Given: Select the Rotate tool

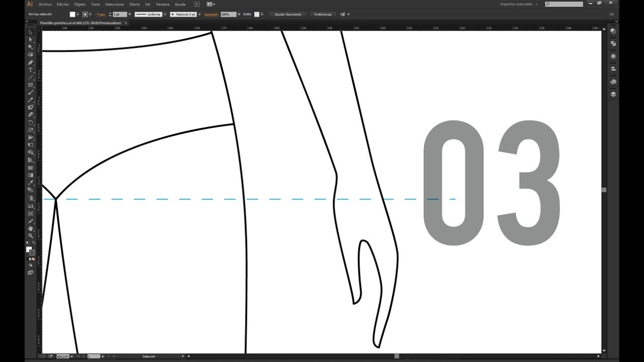Looking at the screenshot, I should click(x=31, y=122).
